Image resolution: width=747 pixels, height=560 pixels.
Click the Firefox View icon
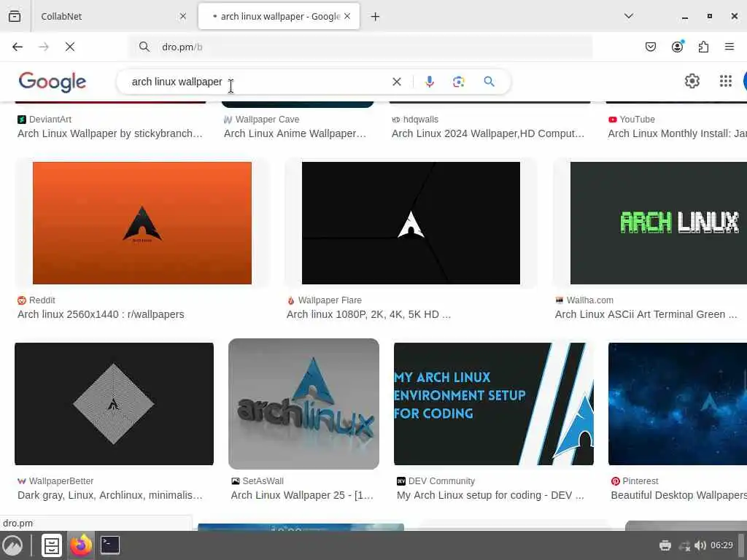[x=15, y=16]
